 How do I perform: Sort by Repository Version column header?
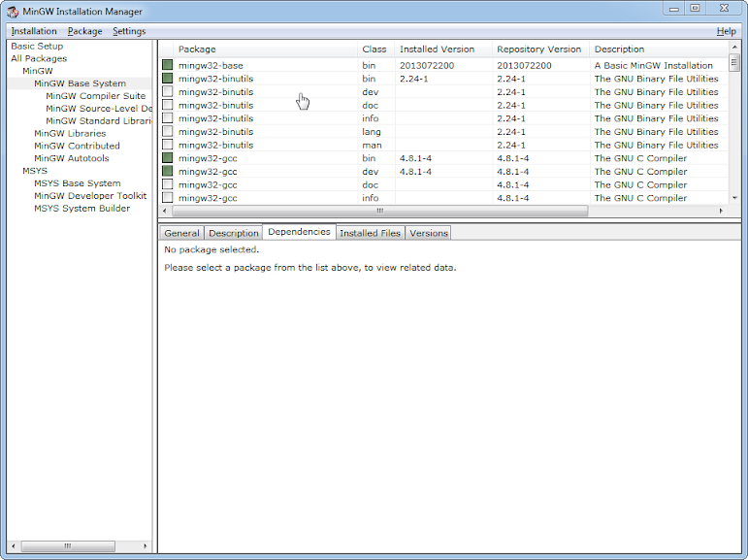[x=541, y=49]
